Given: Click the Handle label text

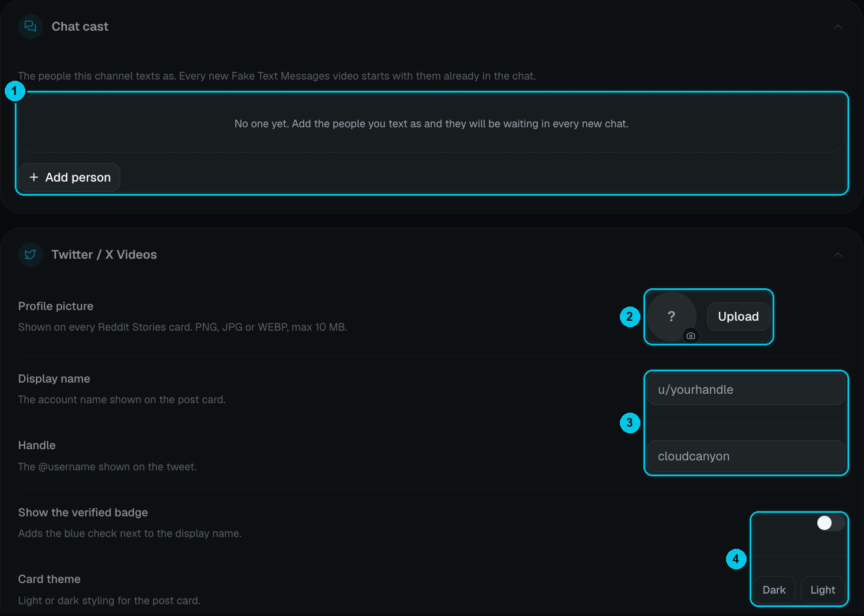Looking at the screenshot, I should pyautogui.click(x=37, y=445).
